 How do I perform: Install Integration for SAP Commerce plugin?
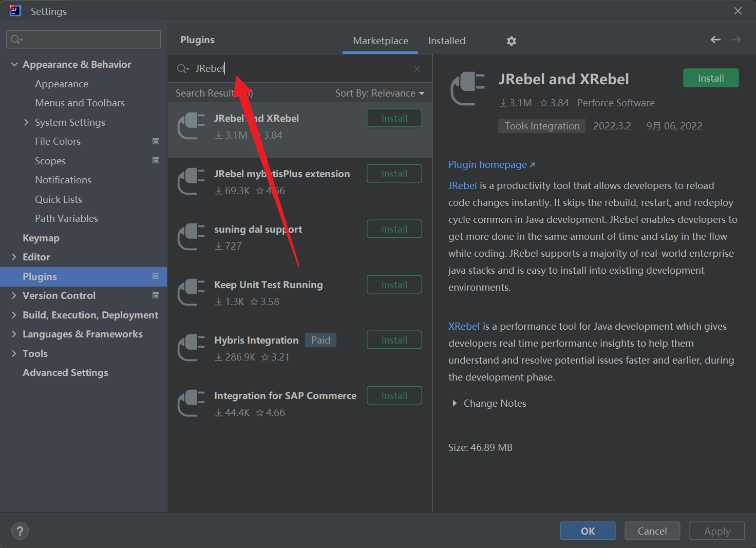[394, 395]
